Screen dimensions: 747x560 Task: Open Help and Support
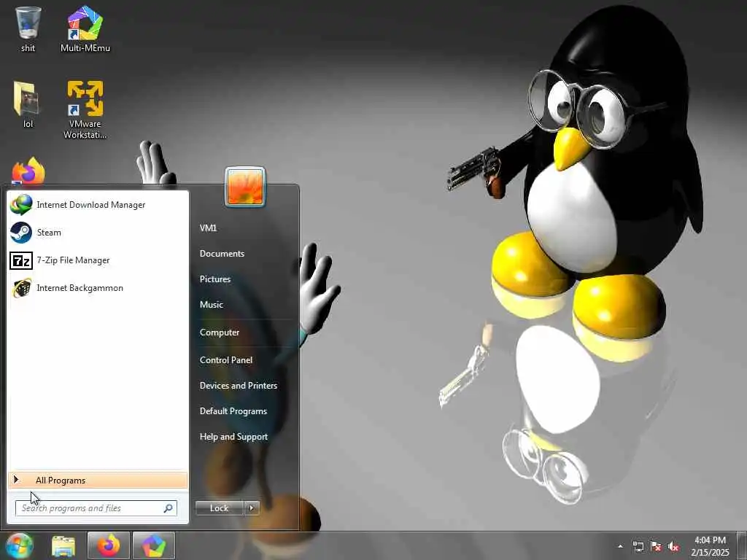pos(233,437)
